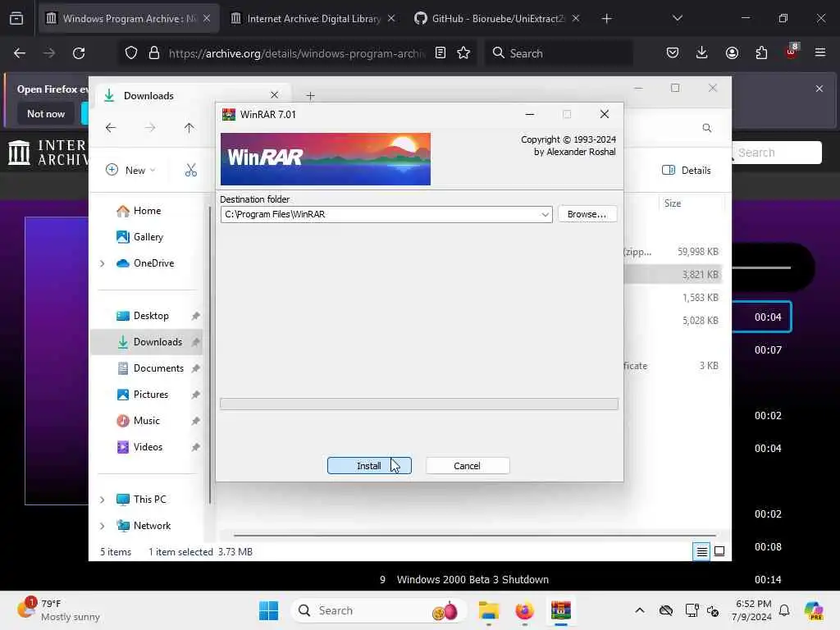Dismiss the Firefox notification bar

pos(819,89)
